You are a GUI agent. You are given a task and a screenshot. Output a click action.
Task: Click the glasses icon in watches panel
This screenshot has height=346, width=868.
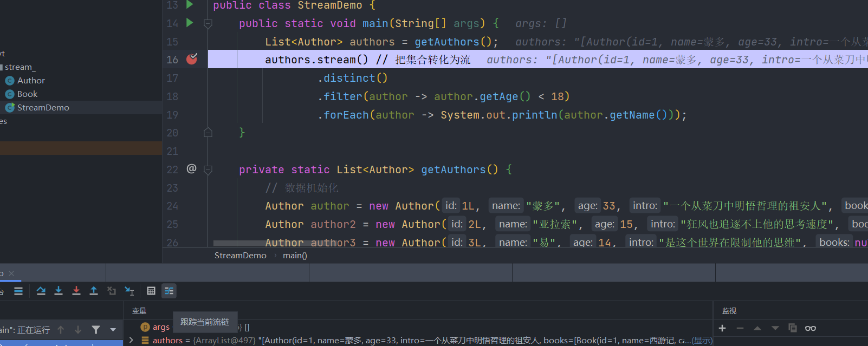point(810,328)
